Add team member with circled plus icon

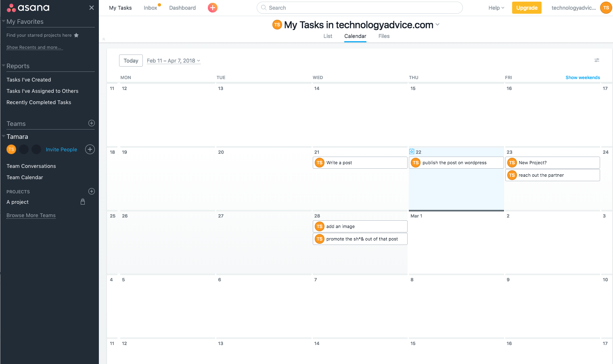90,149
